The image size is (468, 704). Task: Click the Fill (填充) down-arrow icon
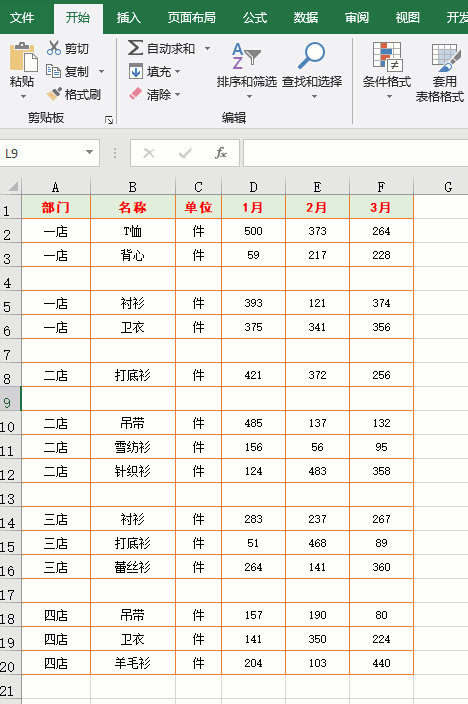pyautogui.click(x=136, y=71)
